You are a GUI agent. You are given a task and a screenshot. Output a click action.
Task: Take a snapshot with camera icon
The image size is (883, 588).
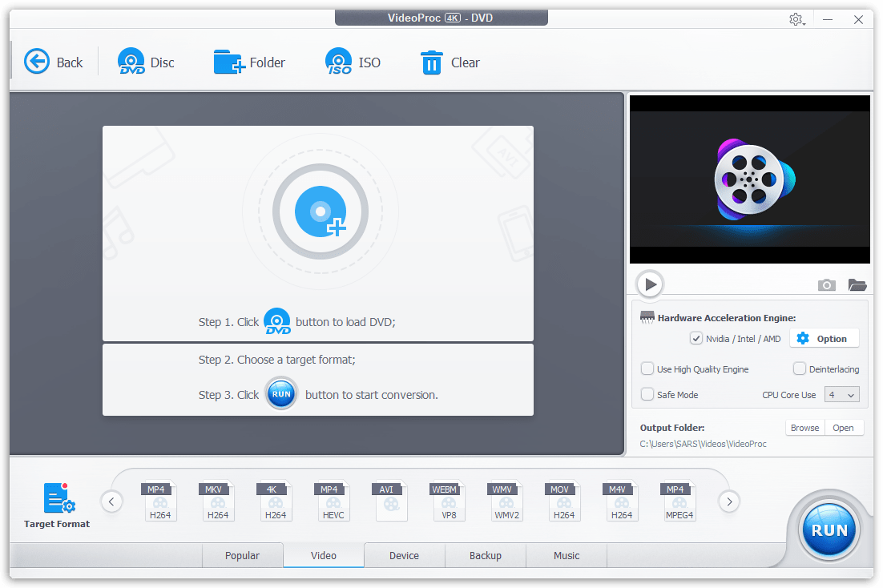[826, 285]
